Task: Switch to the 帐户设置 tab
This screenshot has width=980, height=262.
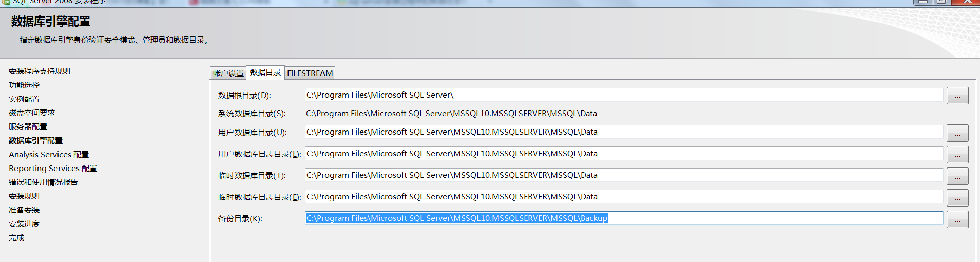Action: (228, 73)
